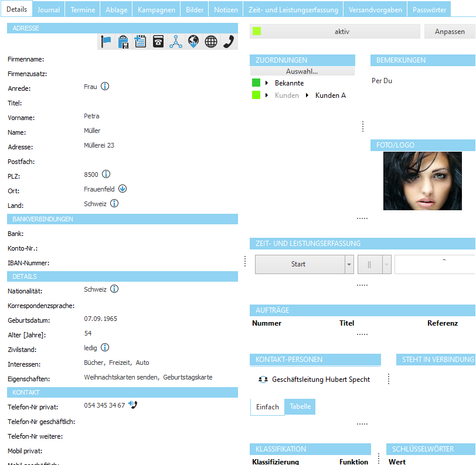
Task: Select the vCard save icon
Action: (124, 42)
